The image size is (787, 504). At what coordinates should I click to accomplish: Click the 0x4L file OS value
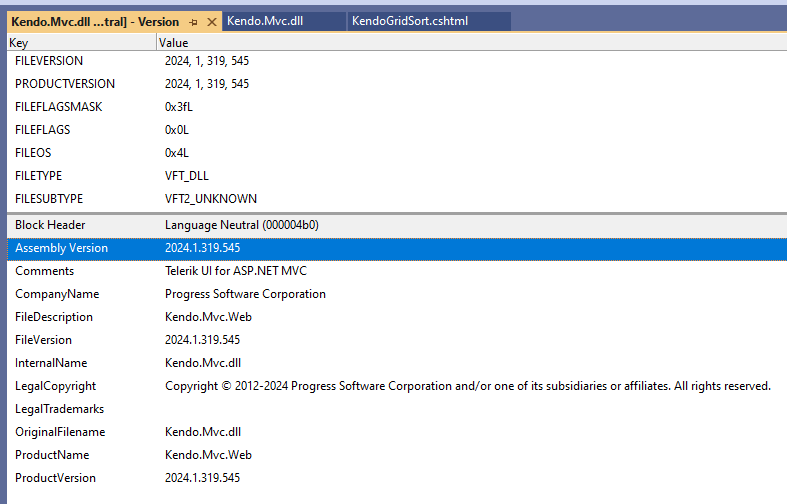click(177, 153)
